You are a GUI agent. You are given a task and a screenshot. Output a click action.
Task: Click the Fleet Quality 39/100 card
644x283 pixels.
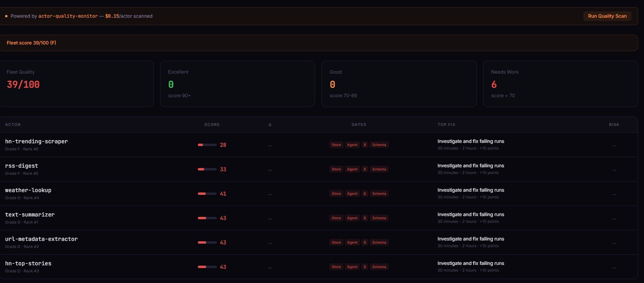[76, 83]
